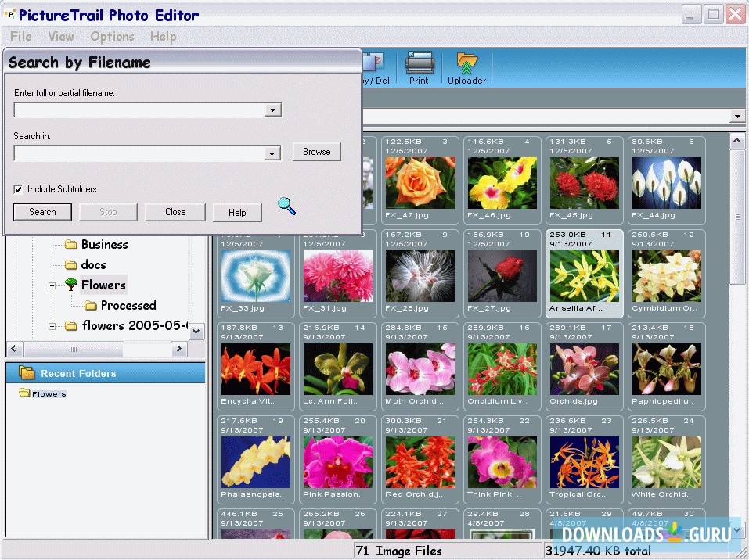Click the Close button in search dialog
The height and width of the screenshot is (560, 749).
tap(175, 212)
